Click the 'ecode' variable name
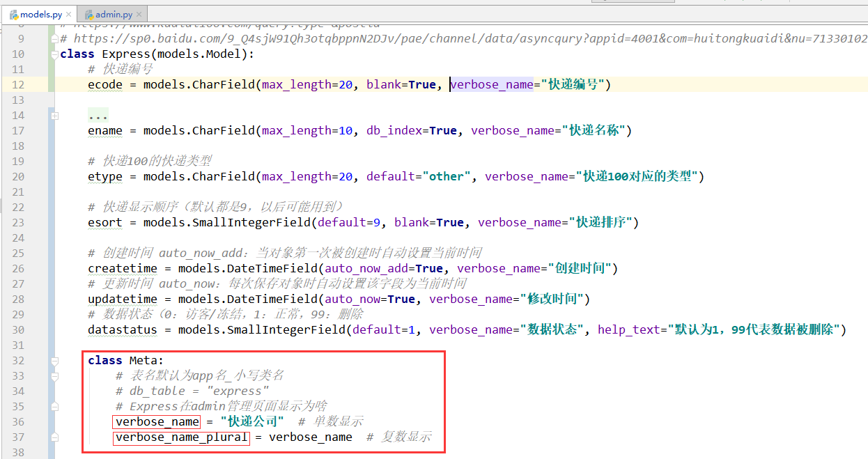Viewport: 868px width, 459px height. tap(105, 85)
